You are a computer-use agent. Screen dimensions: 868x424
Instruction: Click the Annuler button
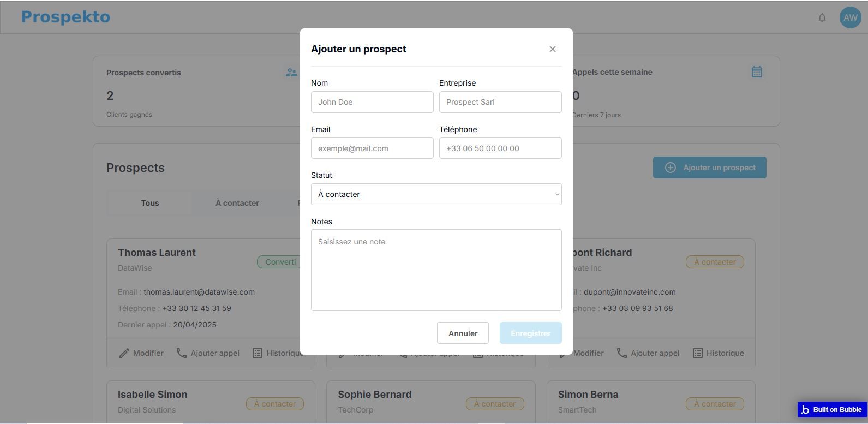coord(463,333)
